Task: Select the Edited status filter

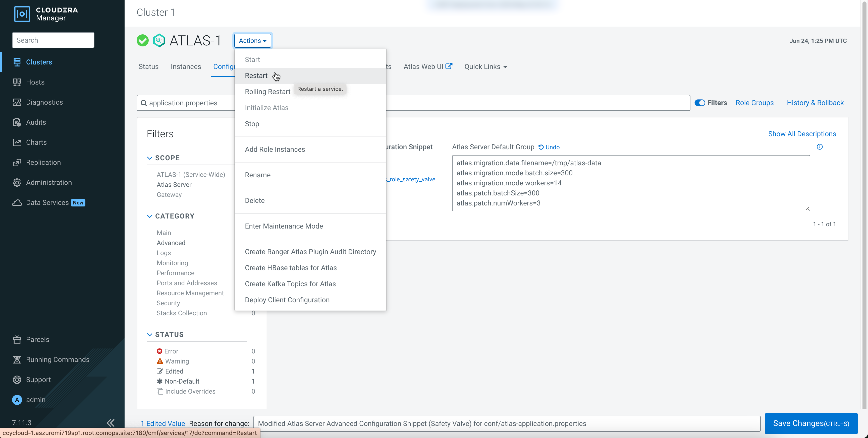Action: [x=174, y=371]
